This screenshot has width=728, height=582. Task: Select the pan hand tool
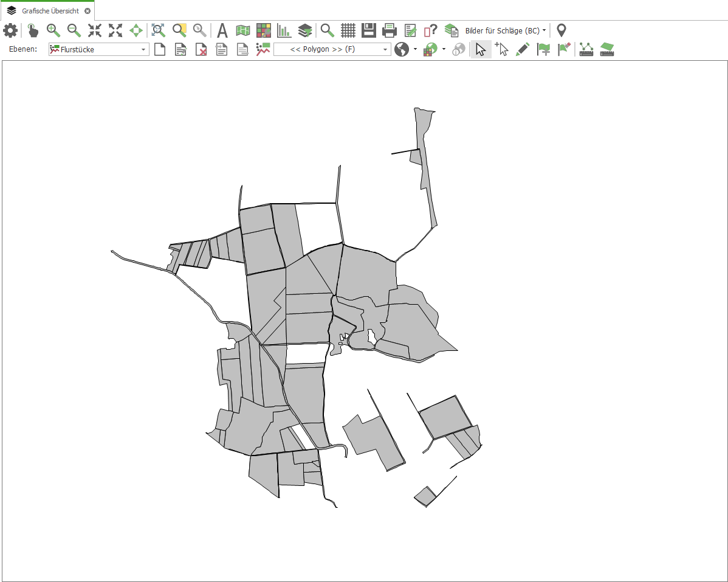point(33,30)
